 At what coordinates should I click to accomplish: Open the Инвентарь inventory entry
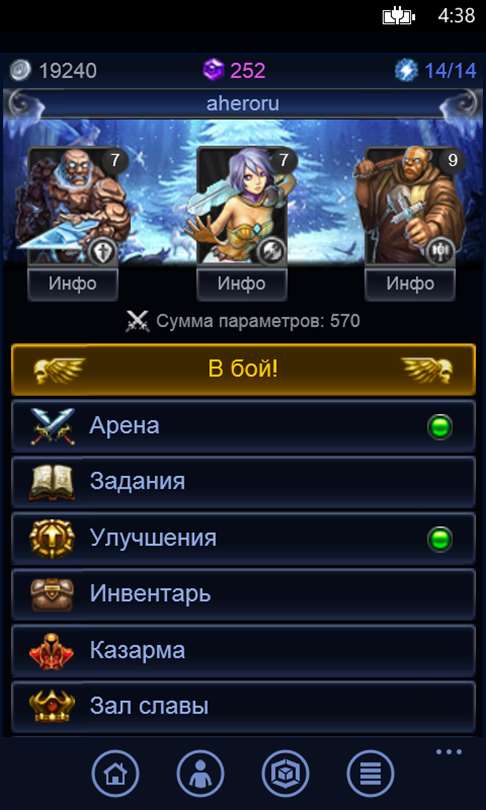coord(243,595)
